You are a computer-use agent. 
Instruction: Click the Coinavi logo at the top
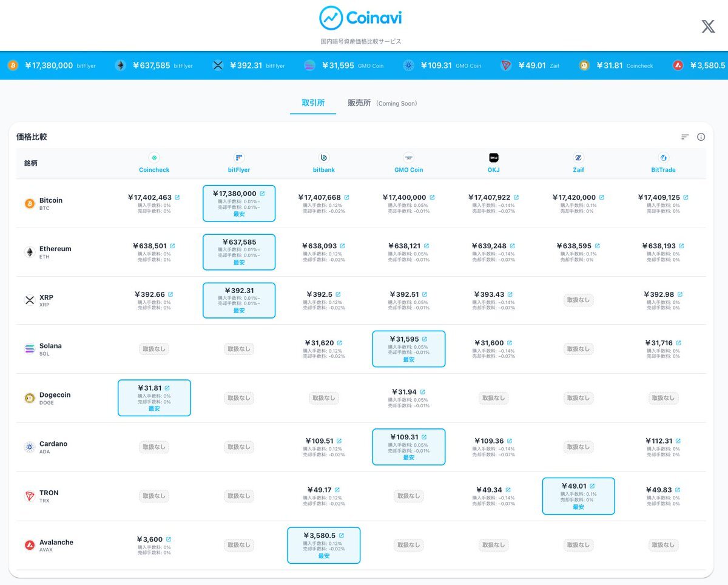(x=360, y=18)
